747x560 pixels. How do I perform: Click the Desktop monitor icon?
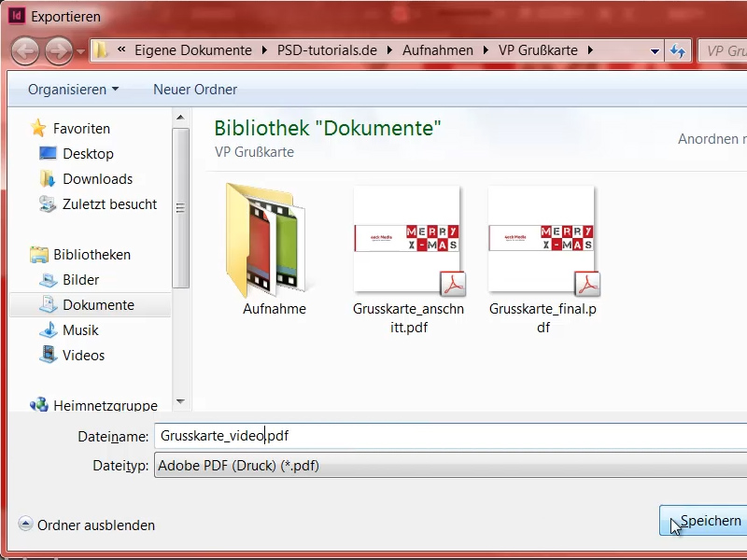48,153
